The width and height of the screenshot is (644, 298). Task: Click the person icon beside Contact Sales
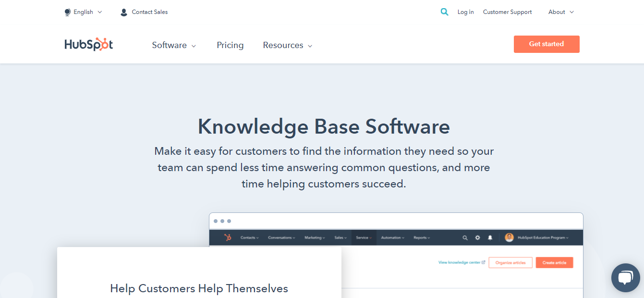[x=124, y=12]
